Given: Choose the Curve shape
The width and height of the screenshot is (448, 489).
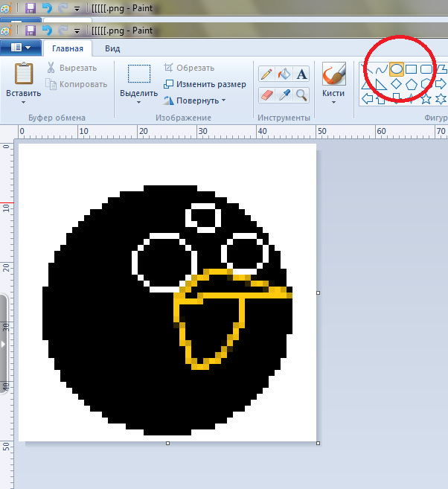Looking at the screenshot, I should pos(381,69).
